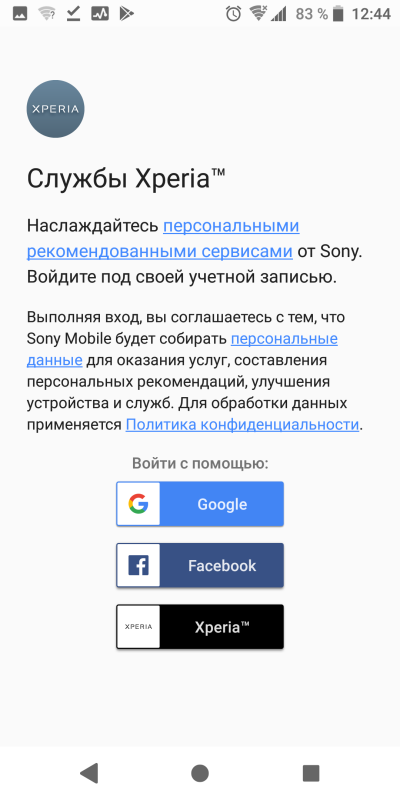Screen dimensions: 400x800
Task: Tap the battery status icon
Action: [338, 14]
